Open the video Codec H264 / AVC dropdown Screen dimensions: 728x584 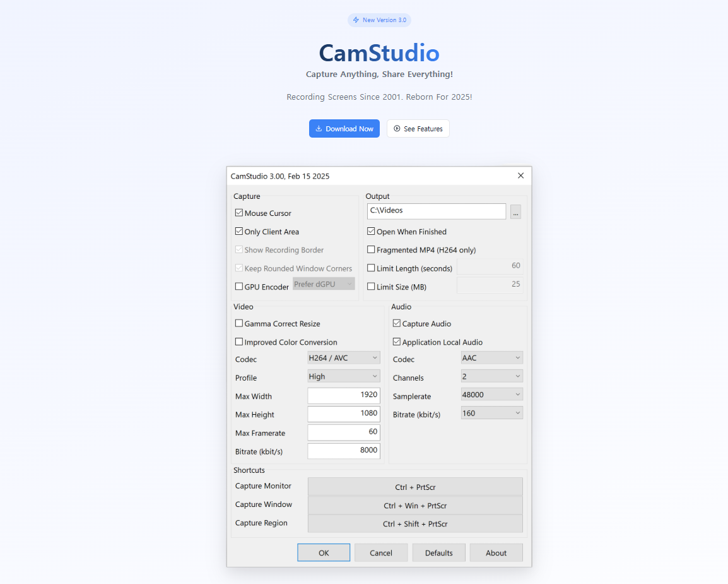[x=343, y=358]
